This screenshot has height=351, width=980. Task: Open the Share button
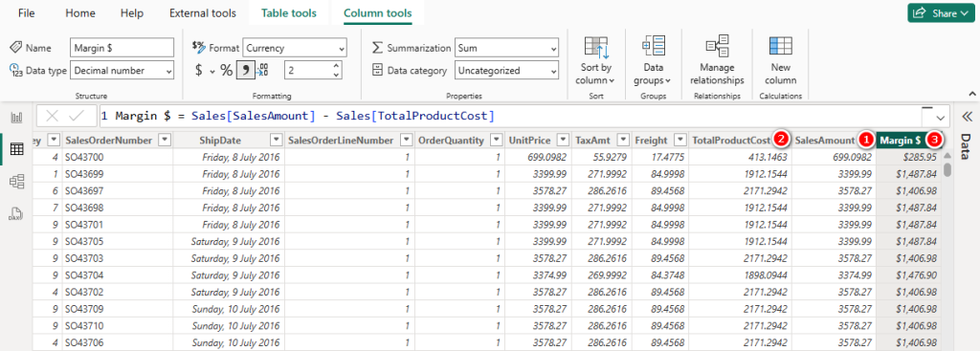[x=940, y=13]
